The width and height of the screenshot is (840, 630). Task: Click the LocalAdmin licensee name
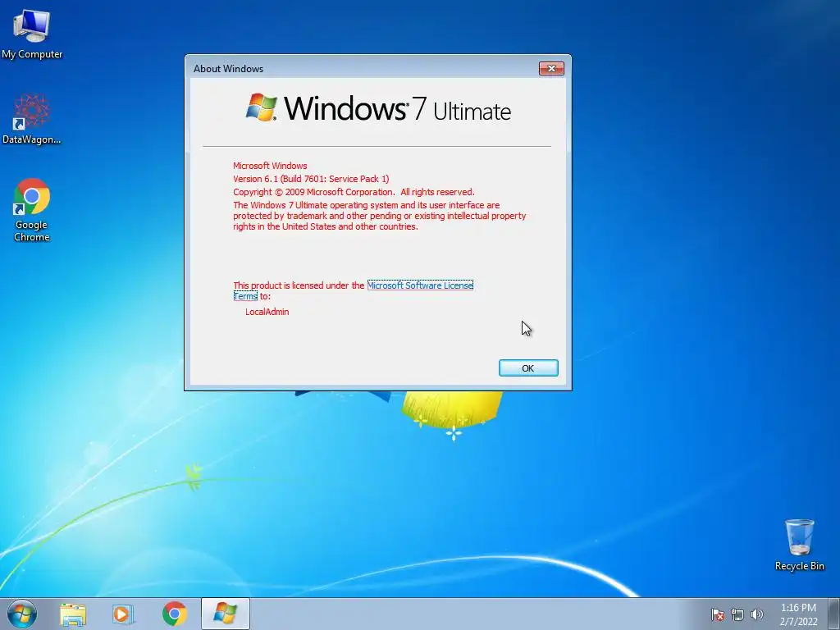coord(267,312)
